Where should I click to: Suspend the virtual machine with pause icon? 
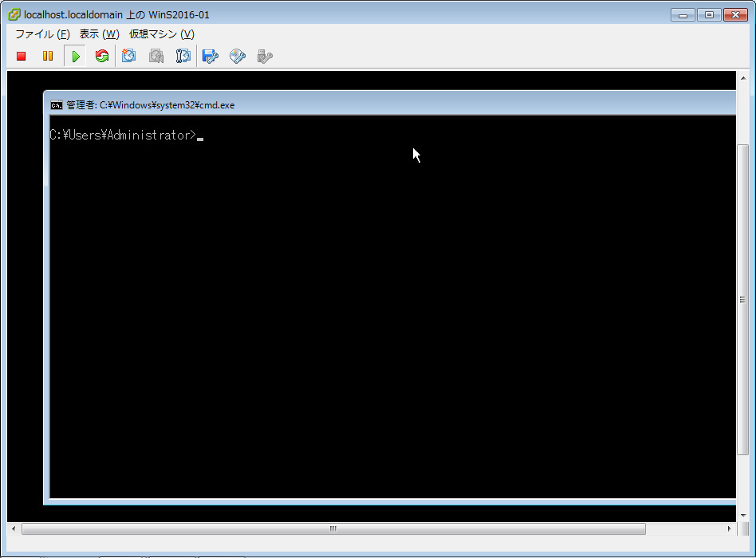pyautogui.click(x=48, y=57)
